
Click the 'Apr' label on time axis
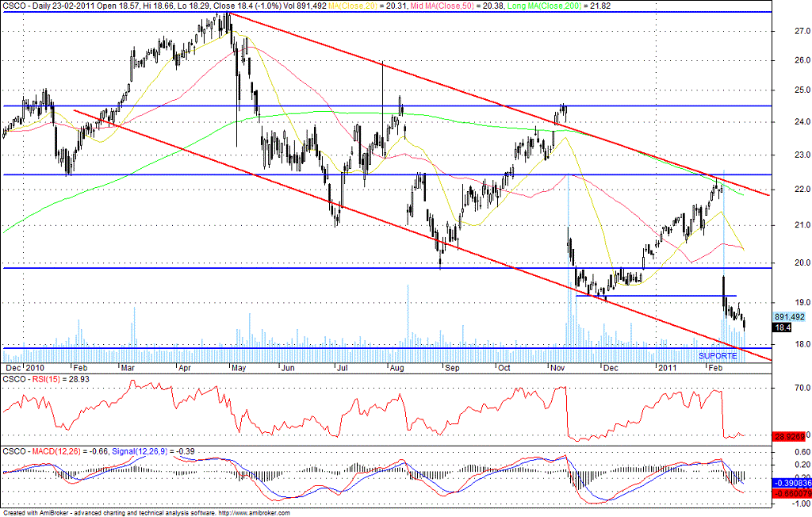(x=184, y=368)
